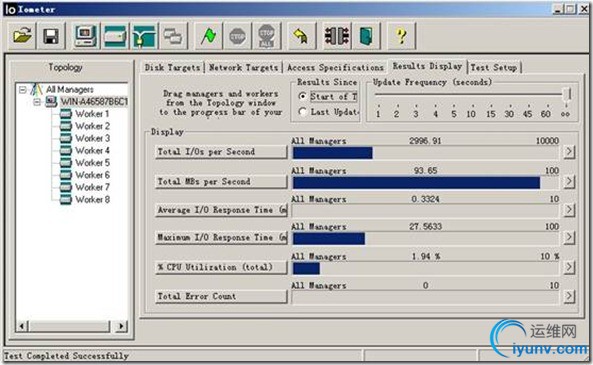Select the All Managers tree node icon

tap(37, 90)
